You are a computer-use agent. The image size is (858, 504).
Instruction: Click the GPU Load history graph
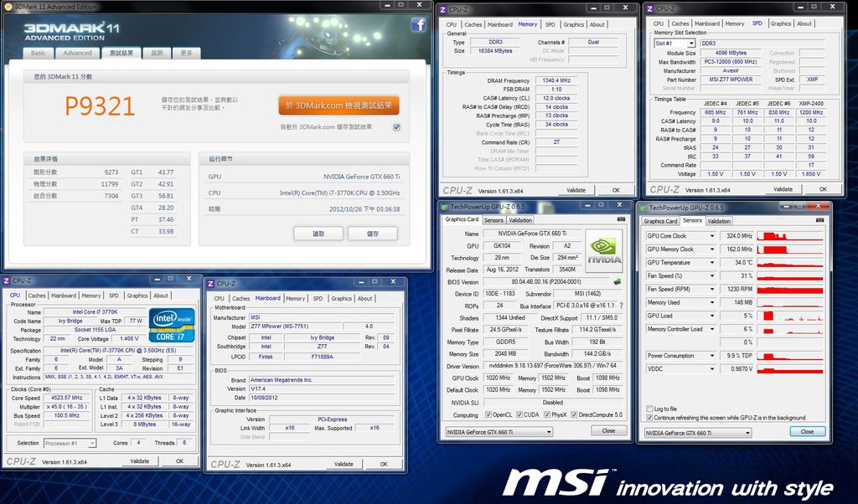pyautogui.click(x=790, y=316)
